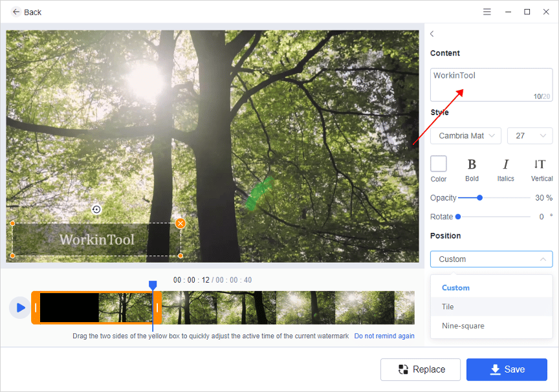This screenshot has height=392, width=559.
Task: Edit the WorkinTool content text box
Action: pos(491,85)
